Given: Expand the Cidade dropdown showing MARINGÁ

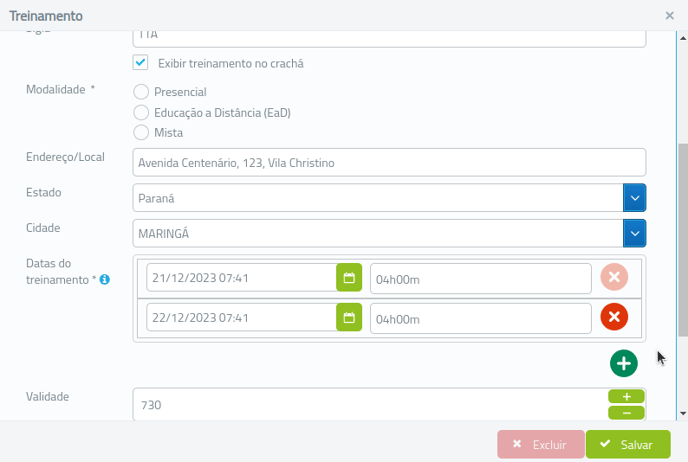Looking at the screenshot, I should [x=634, y=233].
